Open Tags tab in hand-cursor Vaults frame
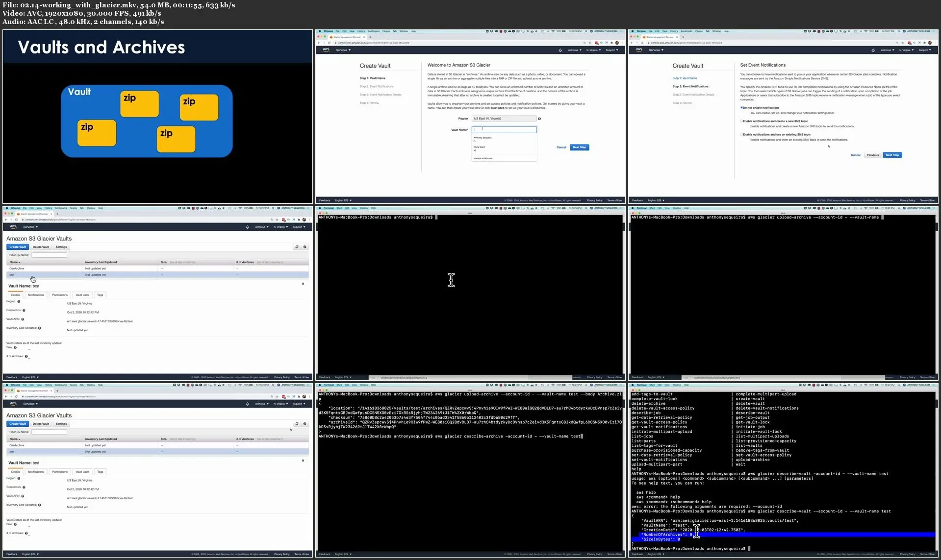The image size is (941, 560). (100, 295)
